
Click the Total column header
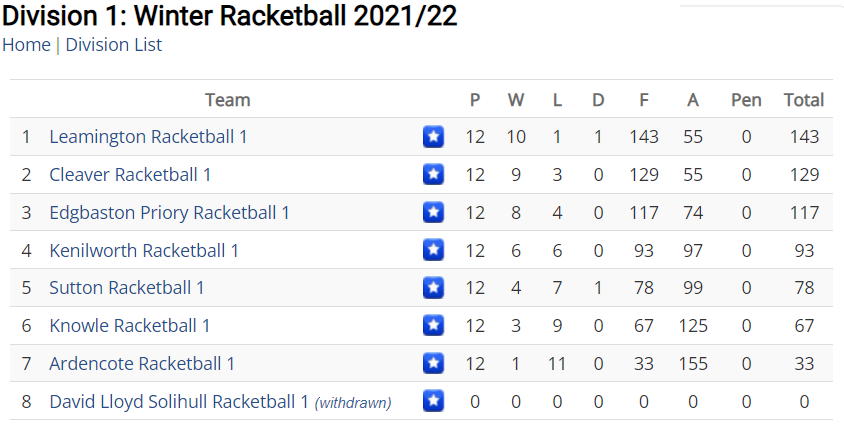pos(804,100)
